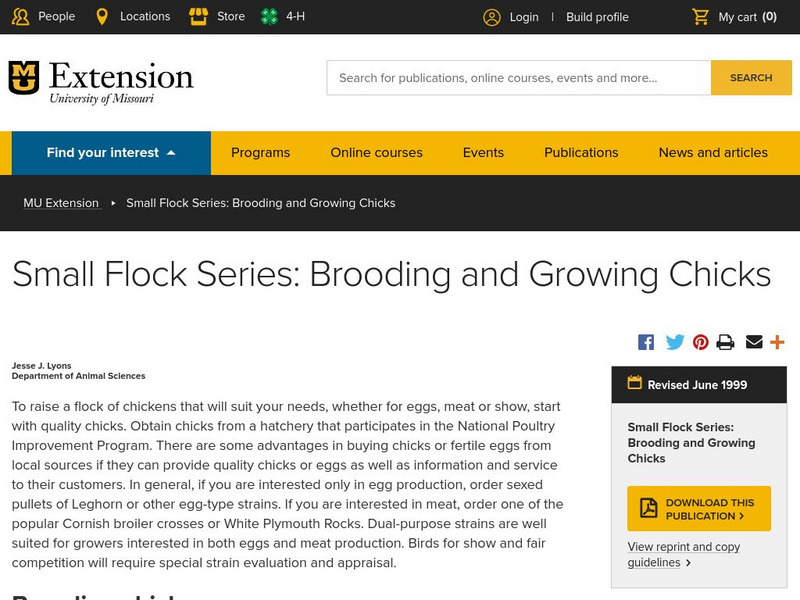
Task: Open the Locations pin icon
Action: (x=102, y=17)
